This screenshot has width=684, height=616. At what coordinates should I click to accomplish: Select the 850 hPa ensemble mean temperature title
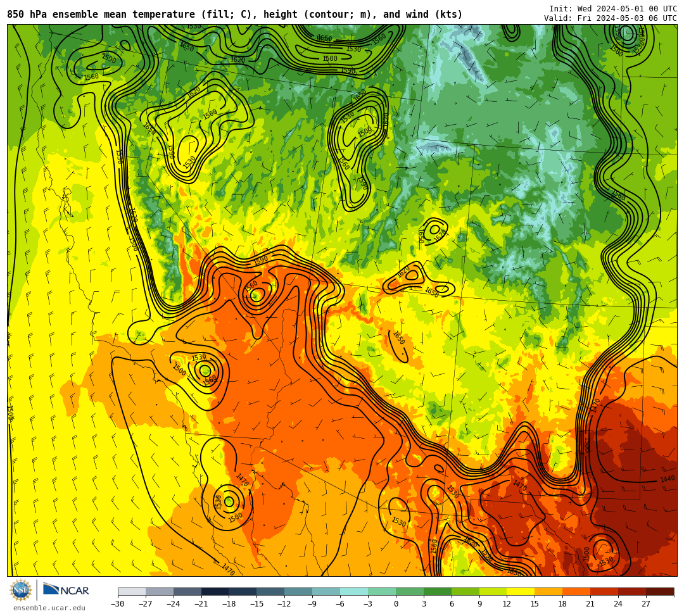tap(234, 15)
